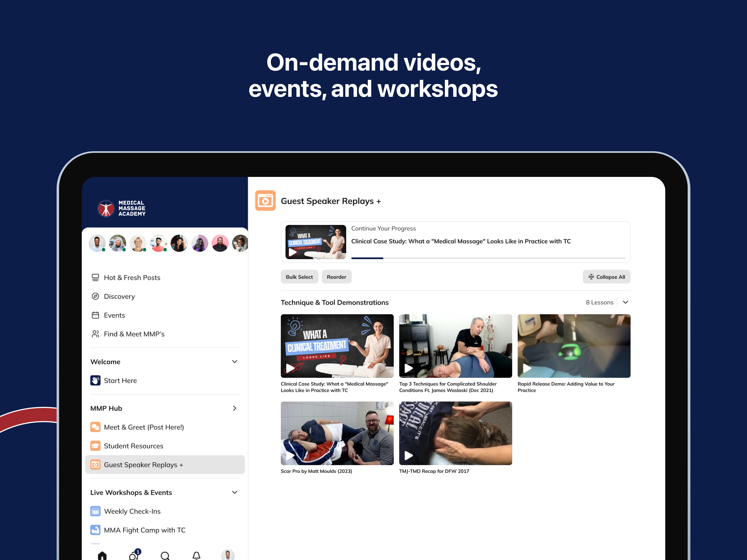Click the Reorder button
Viewport: 747px width, 560px height.
click(336, 277)
